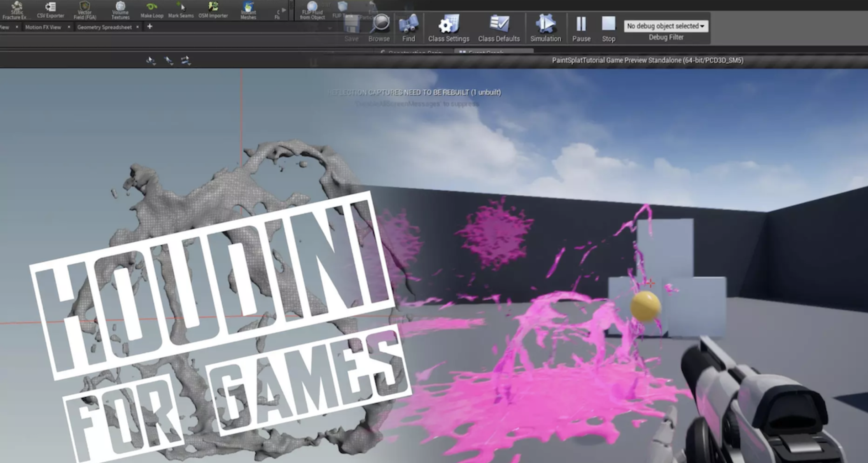Viewport: 868px width, 463px height.
Task: Close the Motion FX View tab
Action: (69, 27)
